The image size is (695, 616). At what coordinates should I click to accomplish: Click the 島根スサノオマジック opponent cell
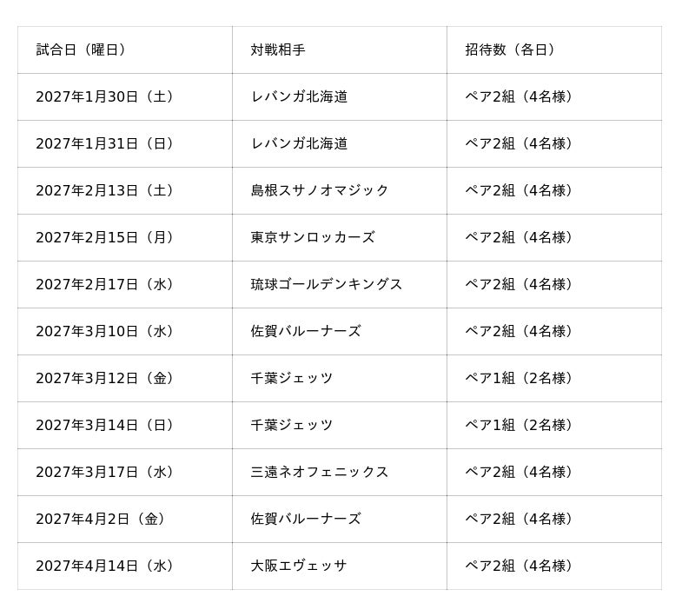(x=340, y=190)
